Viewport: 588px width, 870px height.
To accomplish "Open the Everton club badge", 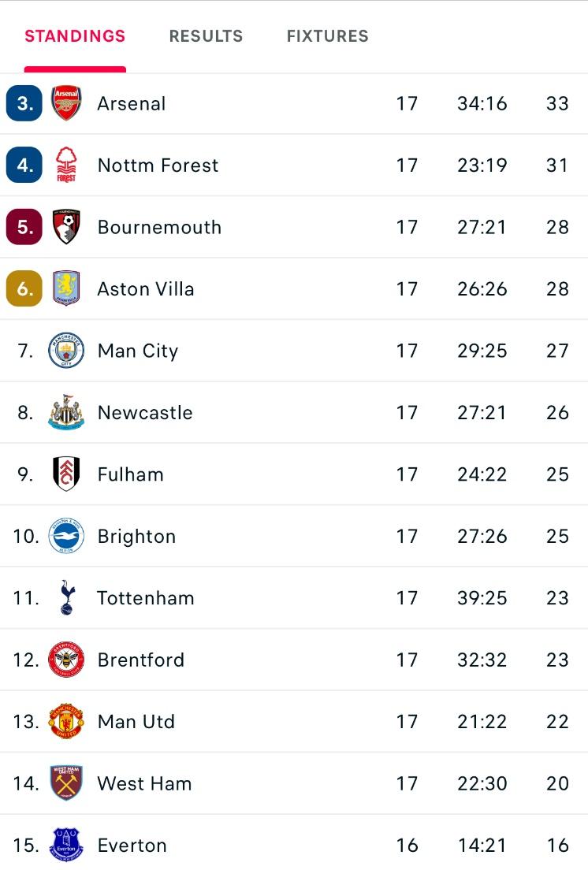I will (66, 845).
